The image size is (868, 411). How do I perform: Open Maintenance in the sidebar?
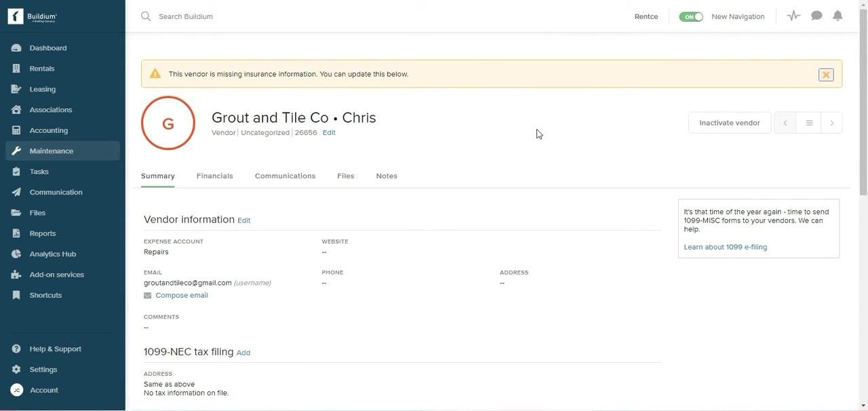click(62, 151)
